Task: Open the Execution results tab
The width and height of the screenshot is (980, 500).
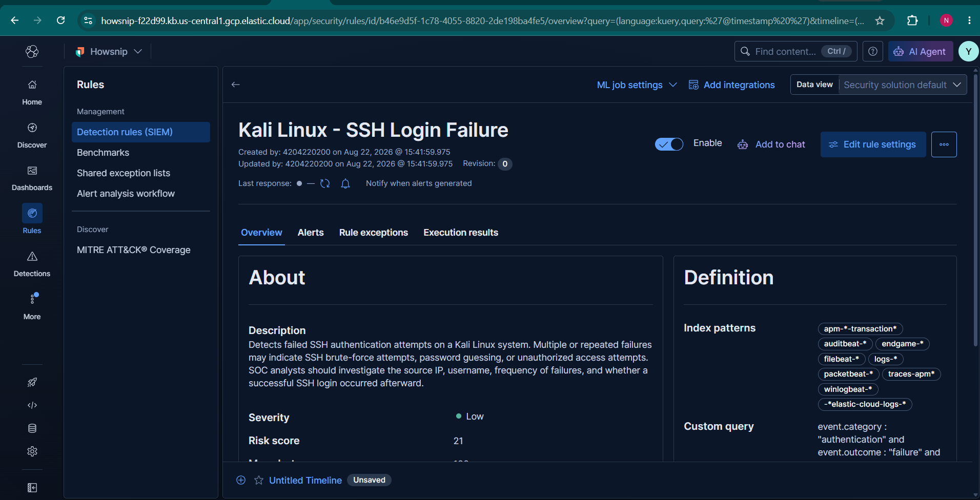Action: coord(461,233)
